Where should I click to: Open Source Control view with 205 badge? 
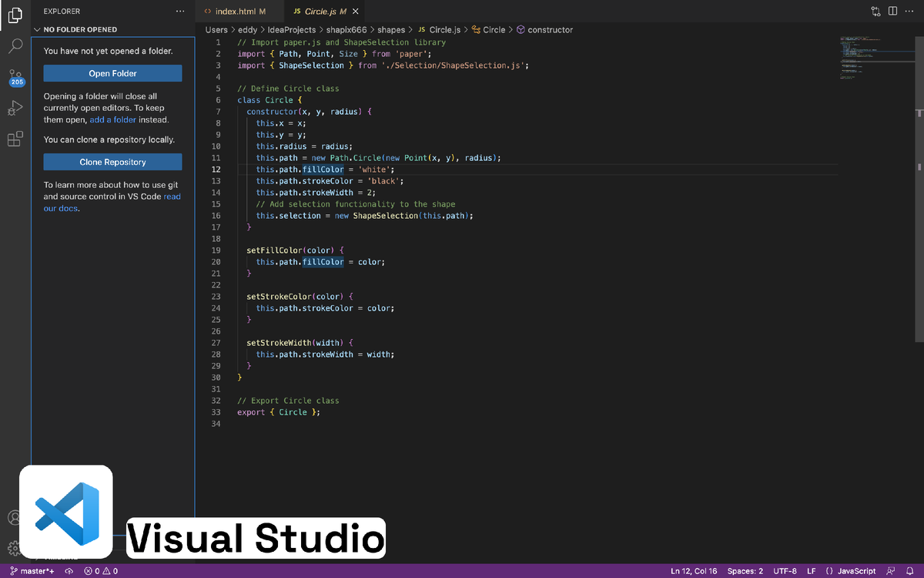[15, 77]
